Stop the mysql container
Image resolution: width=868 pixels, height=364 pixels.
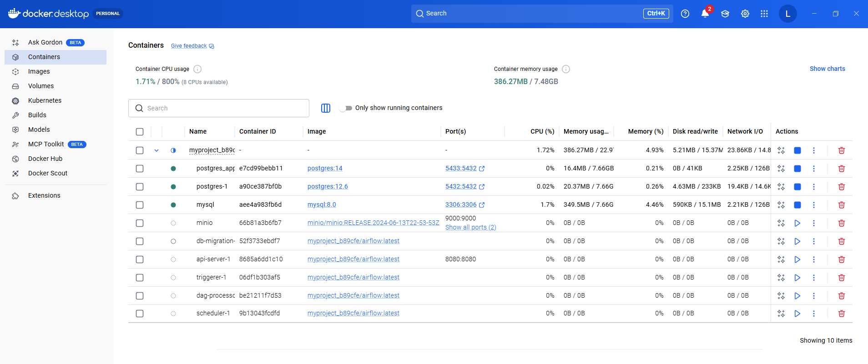797,205
